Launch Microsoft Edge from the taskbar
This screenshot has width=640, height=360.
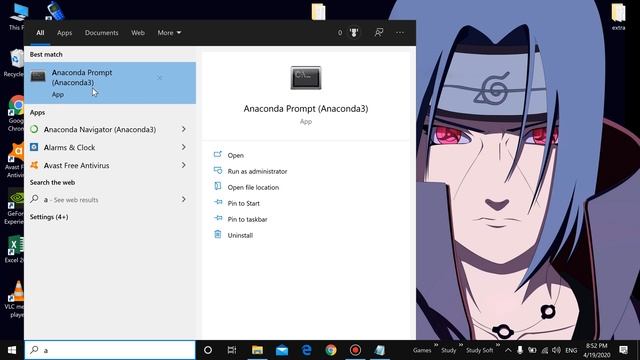(x=307, y=350)
